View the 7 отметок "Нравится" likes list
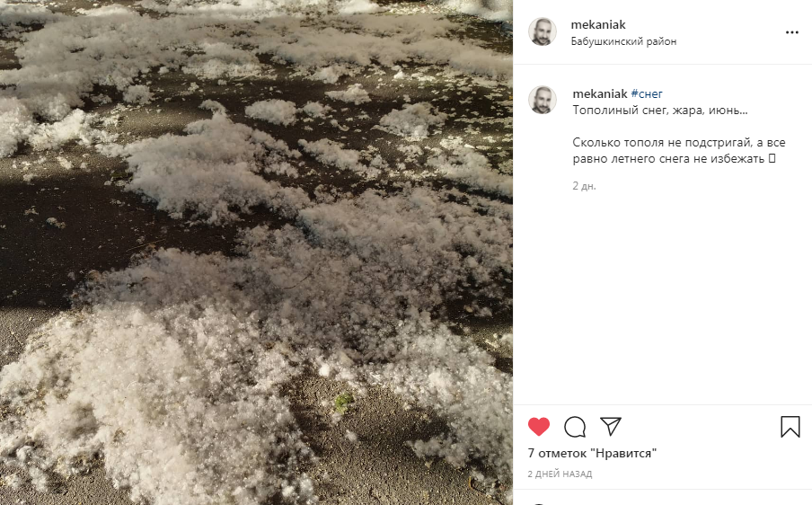The width and height of the screenshot is (812, 505). tap(592, 453)
